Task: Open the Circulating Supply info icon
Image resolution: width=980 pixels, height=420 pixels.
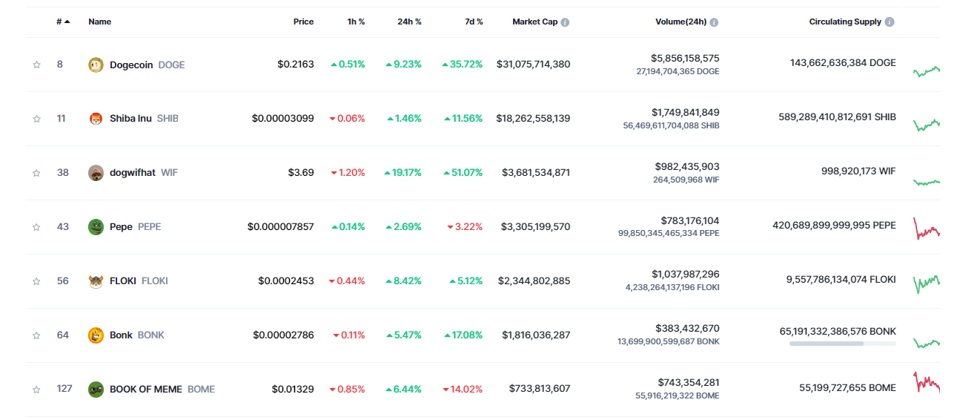Action: pos(890,22)
